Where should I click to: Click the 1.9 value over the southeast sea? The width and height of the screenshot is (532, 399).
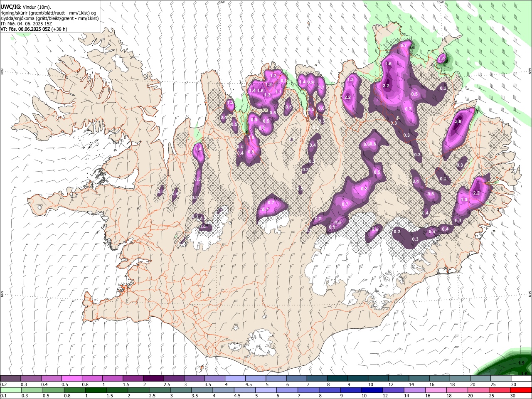coord(521,363)
